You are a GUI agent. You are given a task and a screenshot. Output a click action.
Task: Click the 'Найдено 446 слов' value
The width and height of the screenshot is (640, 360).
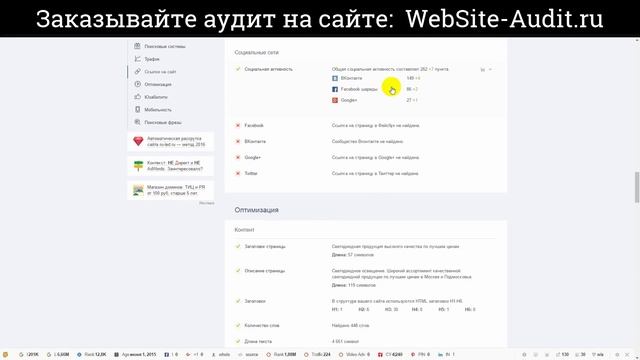[x=351, y=326]
